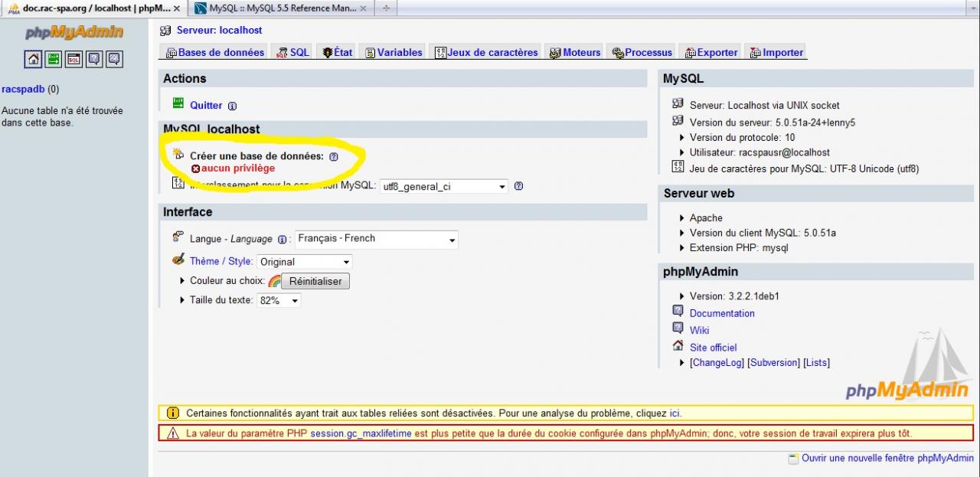The width and height of the screenshot is (980, 477).
Task: Click the paint palette icon beside Thème / Style
Action: pyautogui.click(x=178, y=260)
